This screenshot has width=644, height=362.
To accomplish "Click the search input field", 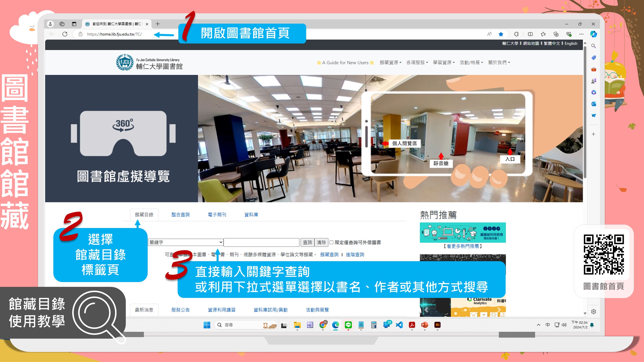I will tap(261, 242).
